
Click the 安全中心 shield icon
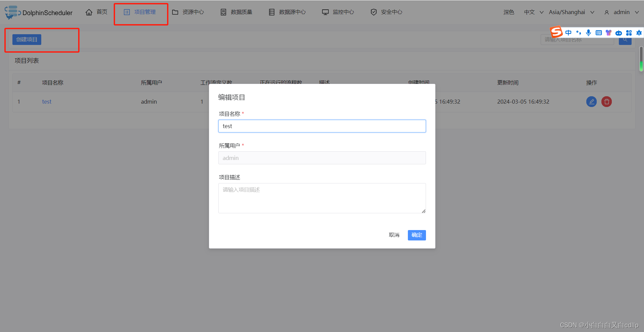point(374,12)
